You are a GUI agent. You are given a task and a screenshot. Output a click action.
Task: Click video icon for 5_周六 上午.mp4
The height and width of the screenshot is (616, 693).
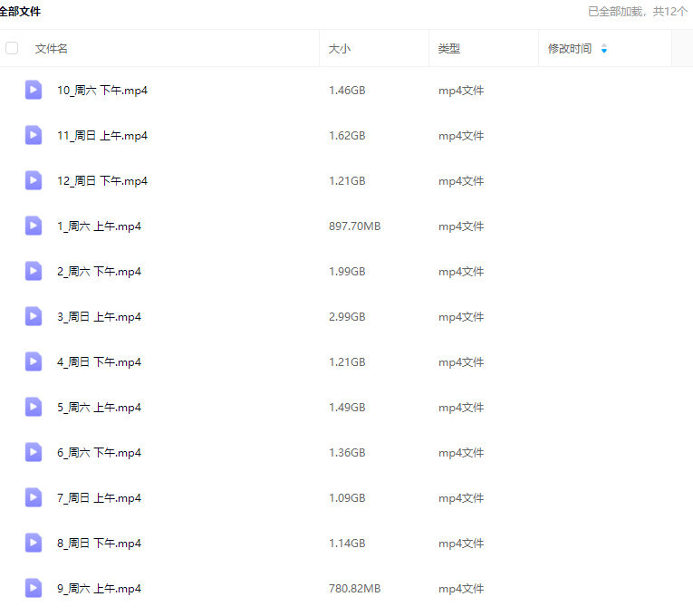[x=34, y=407]
